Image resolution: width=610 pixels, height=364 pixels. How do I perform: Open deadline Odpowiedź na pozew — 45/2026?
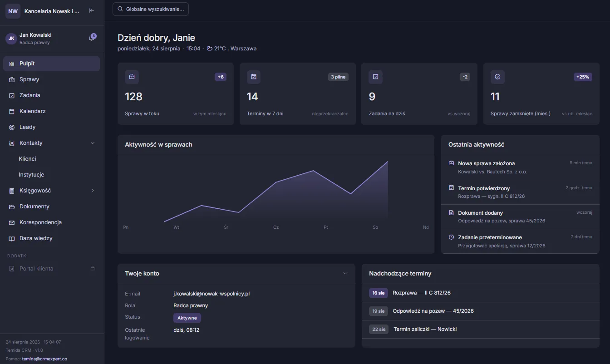pos(481,311)
